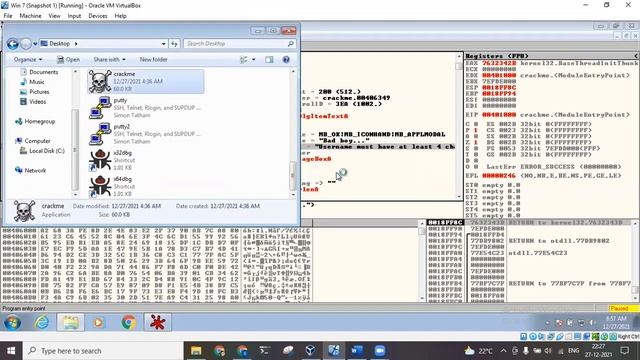
Task: Click the magnifier in Search Desktop box
Action: click(291, 44)
